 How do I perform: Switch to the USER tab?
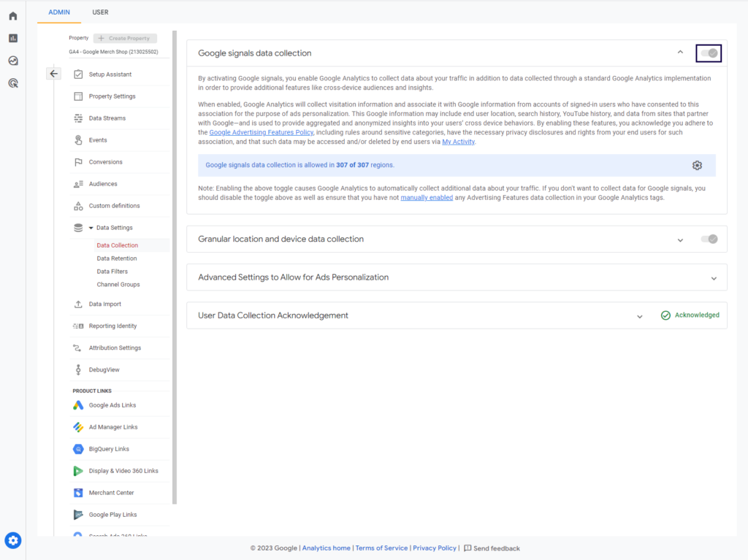click(100, 12)
